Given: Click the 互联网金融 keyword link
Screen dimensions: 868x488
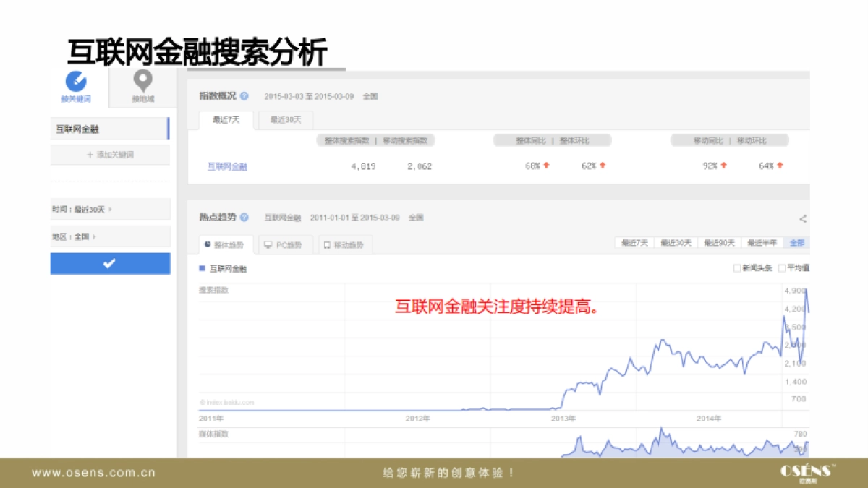Looking at the screenshot, I should click(227, 166).
